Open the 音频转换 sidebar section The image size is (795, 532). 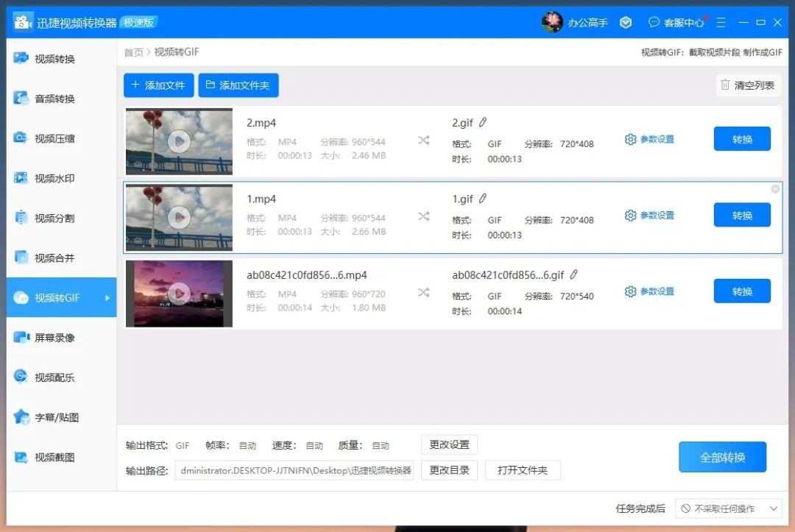(x=61, y=99)
